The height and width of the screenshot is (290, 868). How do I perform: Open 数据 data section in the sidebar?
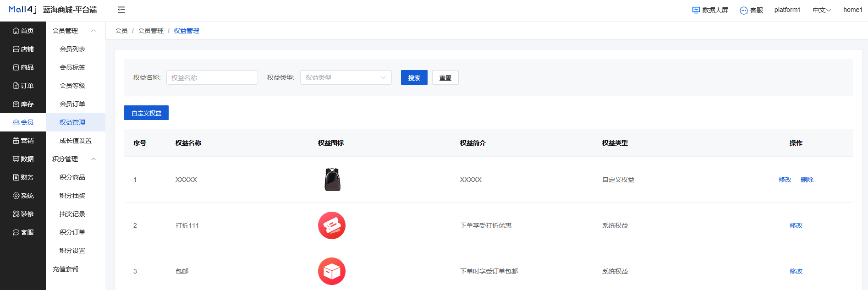pos(23,159)
